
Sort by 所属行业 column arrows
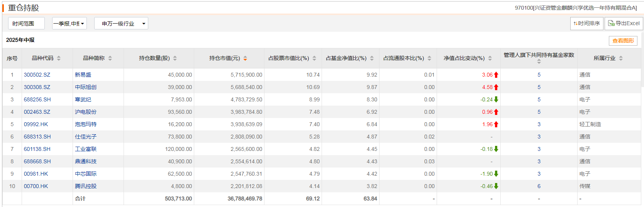(621, 58)
